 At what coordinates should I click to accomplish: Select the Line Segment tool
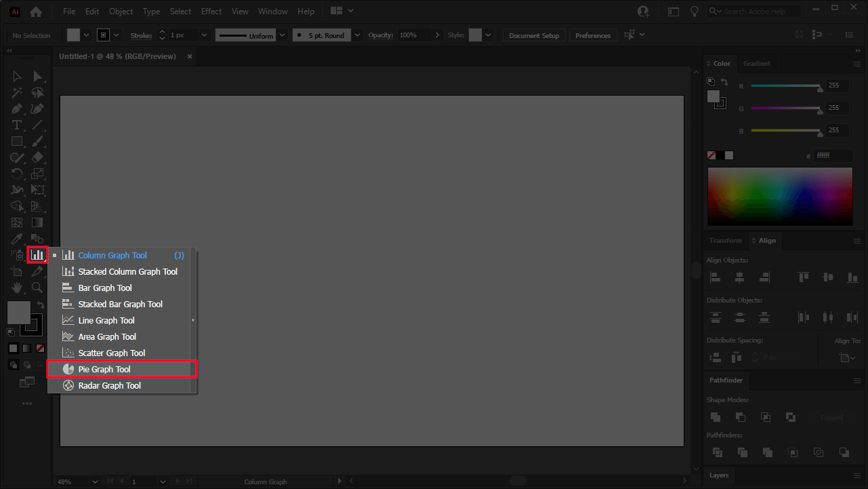click(x=38, y=125)
